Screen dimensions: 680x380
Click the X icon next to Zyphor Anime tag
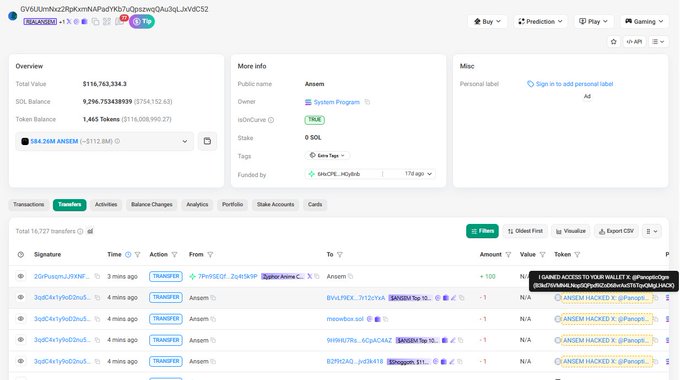coord(310,276)
